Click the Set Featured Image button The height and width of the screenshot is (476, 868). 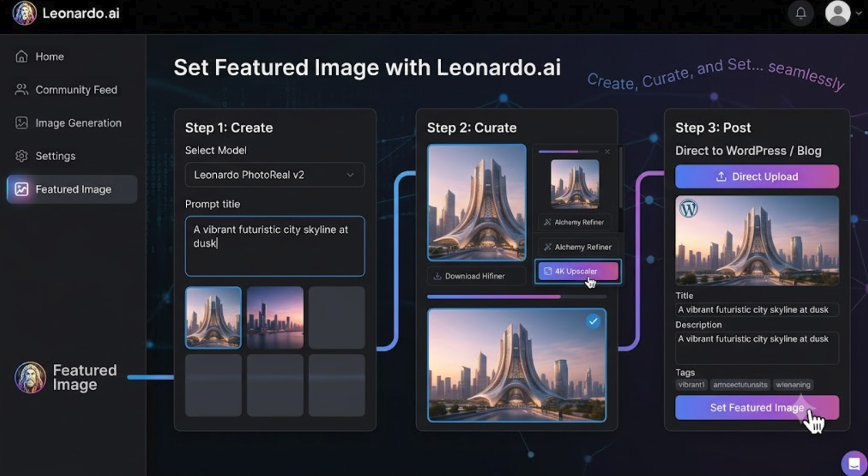click(757, 407)
